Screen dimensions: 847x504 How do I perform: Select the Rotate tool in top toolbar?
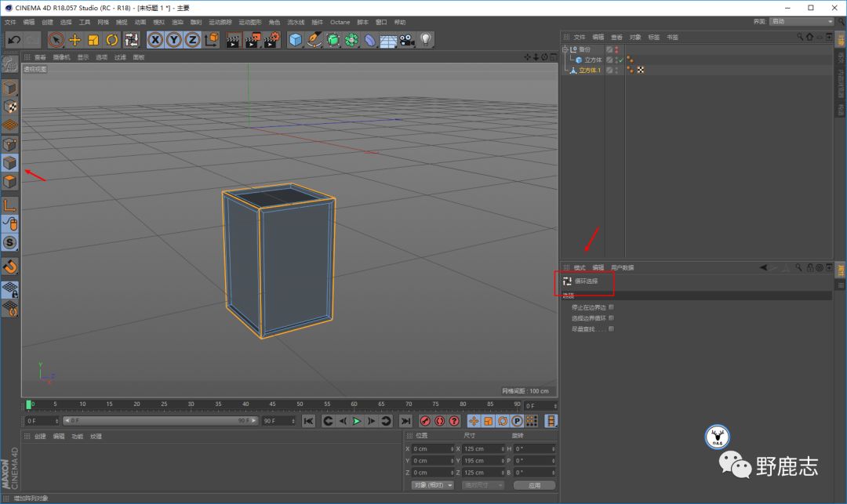(x=112, y=39)
